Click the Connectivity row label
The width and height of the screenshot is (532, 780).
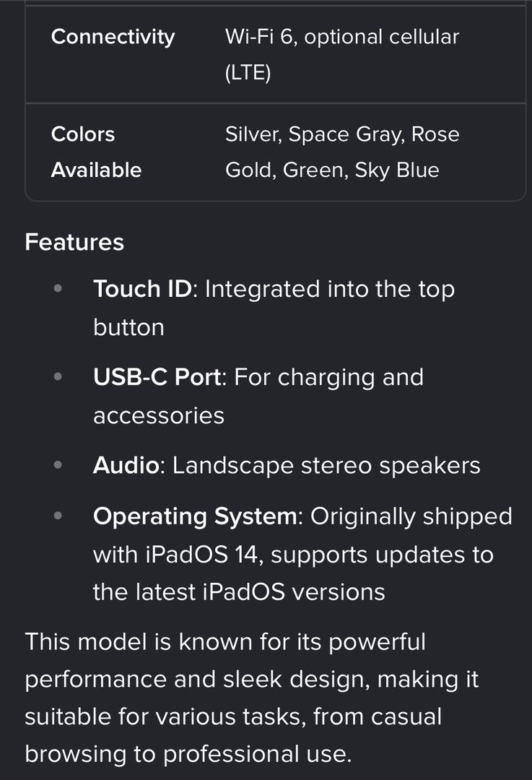tap(113, 37)
